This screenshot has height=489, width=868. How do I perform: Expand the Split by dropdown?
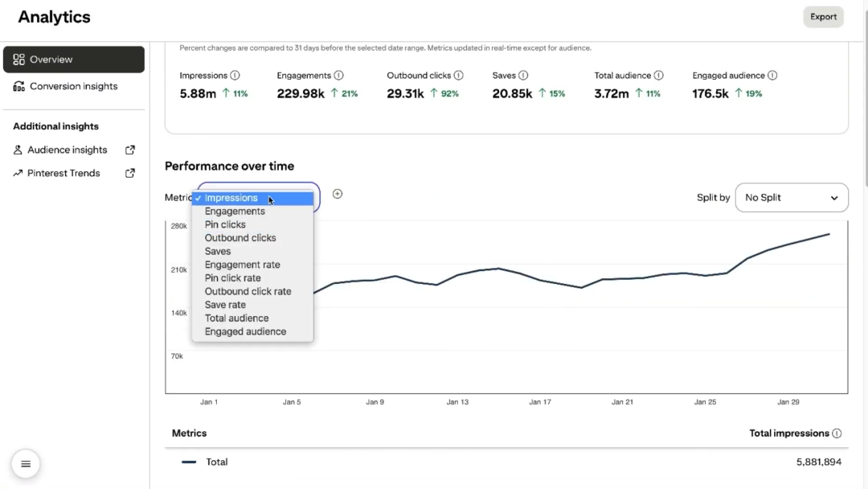[791, 198]
